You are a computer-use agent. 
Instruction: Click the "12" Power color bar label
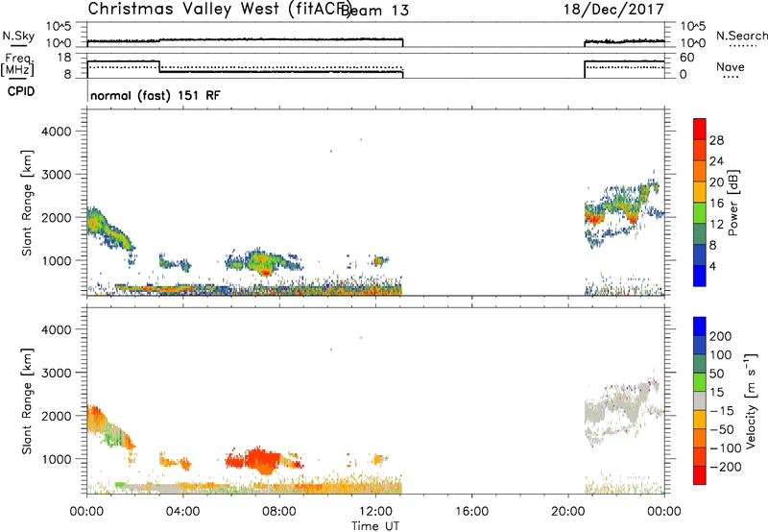point(716,225)
